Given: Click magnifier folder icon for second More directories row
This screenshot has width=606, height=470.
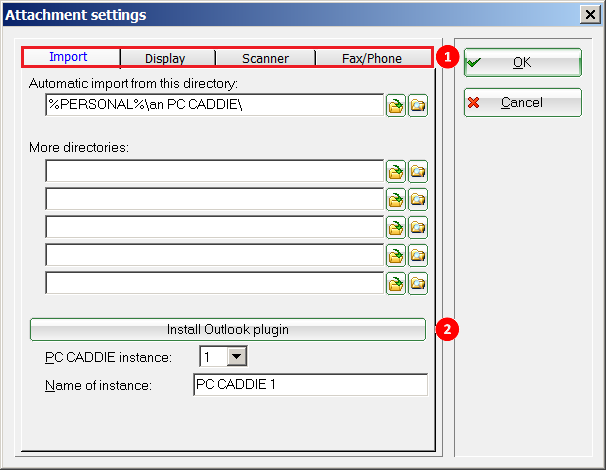Looking at the screenshot, I should (x=418, y=199).
